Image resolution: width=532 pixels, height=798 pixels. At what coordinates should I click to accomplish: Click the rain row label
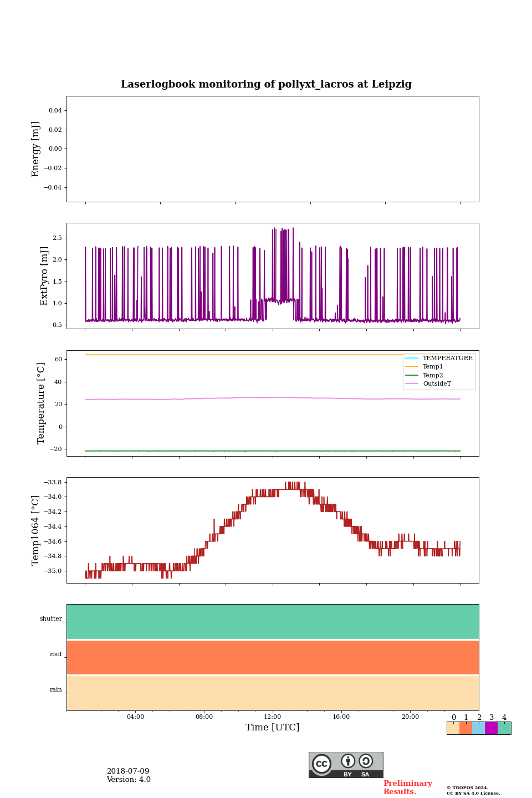[56, 689]
